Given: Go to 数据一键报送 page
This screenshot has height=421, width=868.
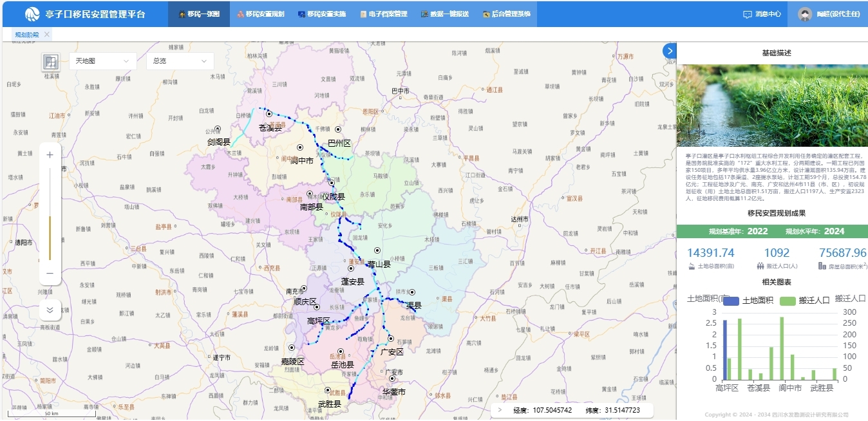Looking at the screenshot, I should tap(444, 14).
